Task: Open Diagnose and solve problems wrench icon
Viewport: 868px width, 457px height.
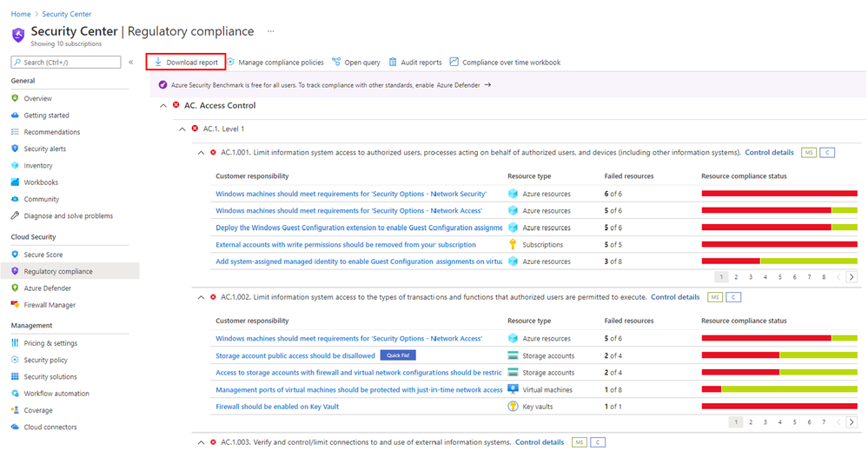Action: click(15, 215)
